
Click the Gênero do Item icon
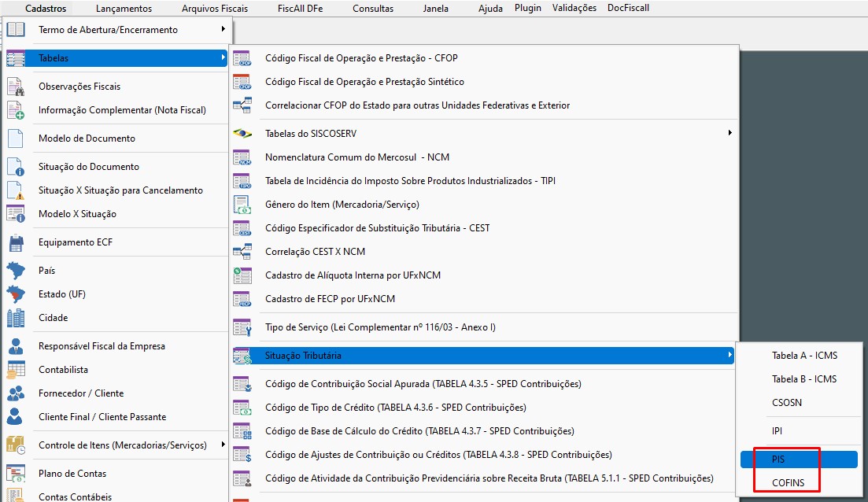pos(242,205)
